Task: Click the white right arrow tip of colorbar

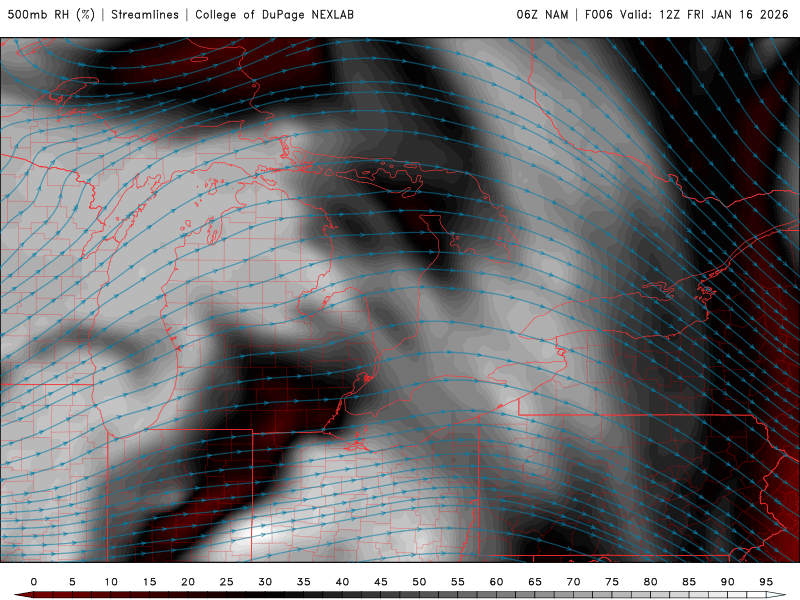Action: pyautogui.click(x=777, y=595)
